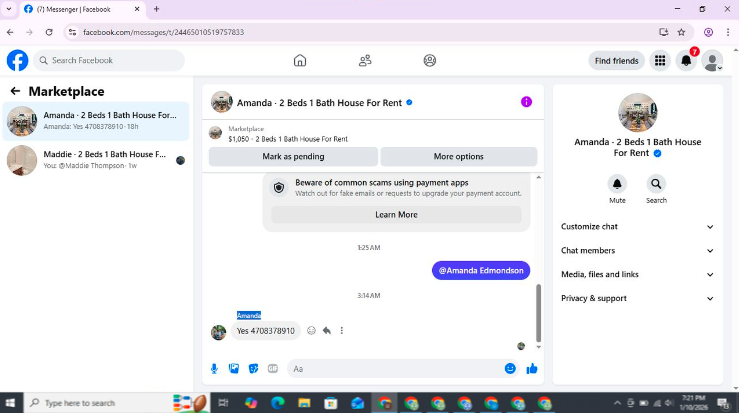Bookmark this page star icon

681,32
